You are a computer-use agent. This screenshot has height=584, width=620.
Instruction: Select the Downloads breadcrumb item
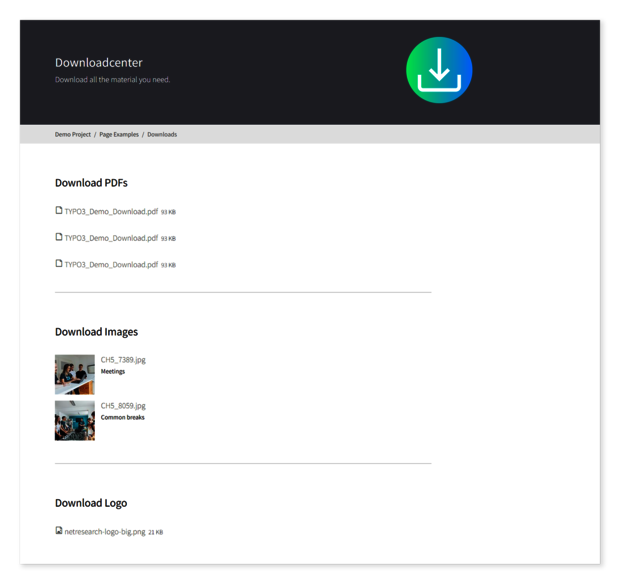click(162, 134)
